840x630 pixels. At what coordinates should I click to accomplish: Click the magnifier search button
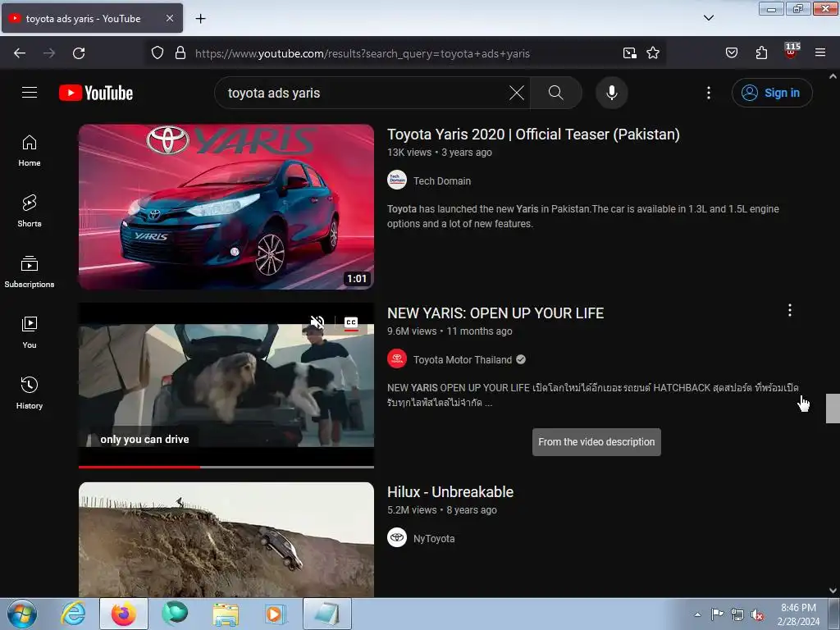tap(555, 93)
